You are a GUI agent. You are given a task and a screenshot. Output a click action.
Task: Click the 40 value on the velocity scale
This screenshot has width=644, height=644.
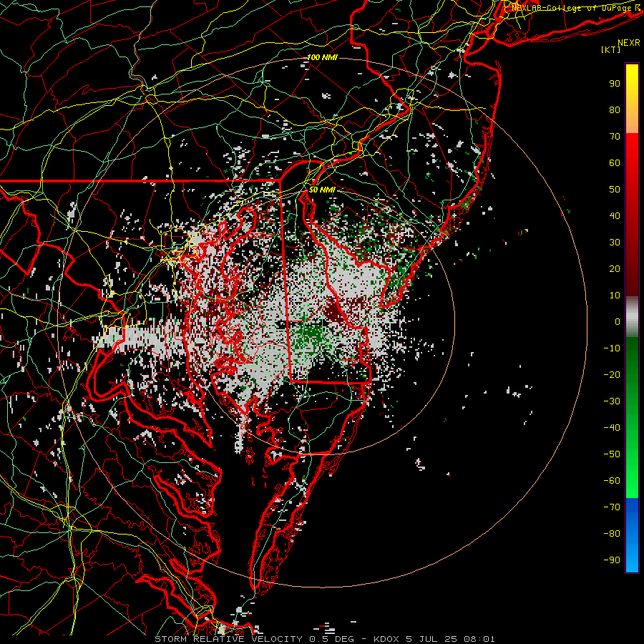(x=615, y=215)
